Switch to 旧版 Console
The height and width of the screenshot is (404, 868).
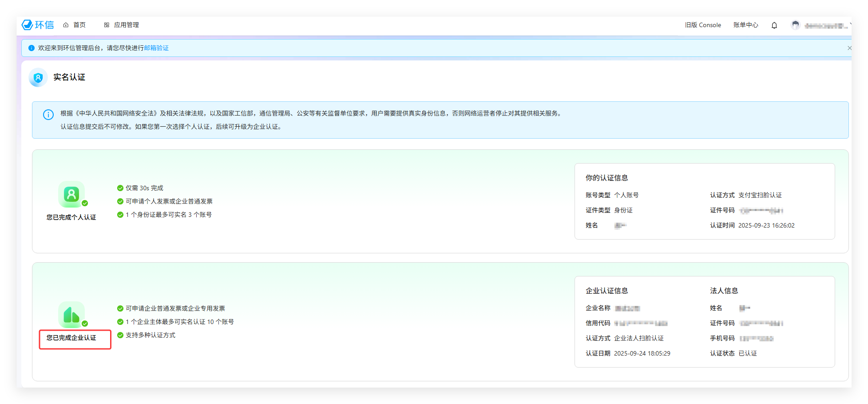(x=702, y=25)
